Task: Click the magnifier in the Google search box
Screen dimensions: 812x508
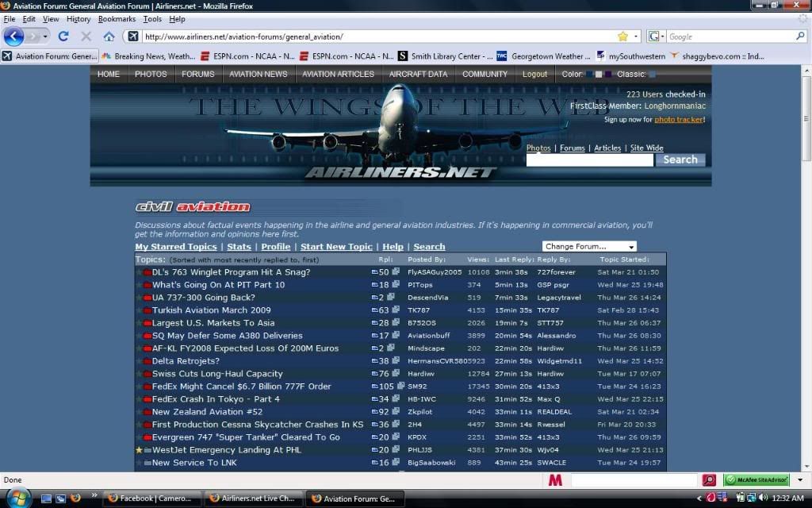Action: pos(800,37)
